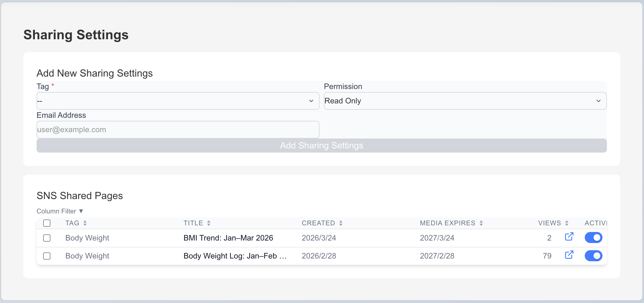The image size is (644, 303).
Task: Expand the Column Filter menu
Action: click(x=60, y=211)
